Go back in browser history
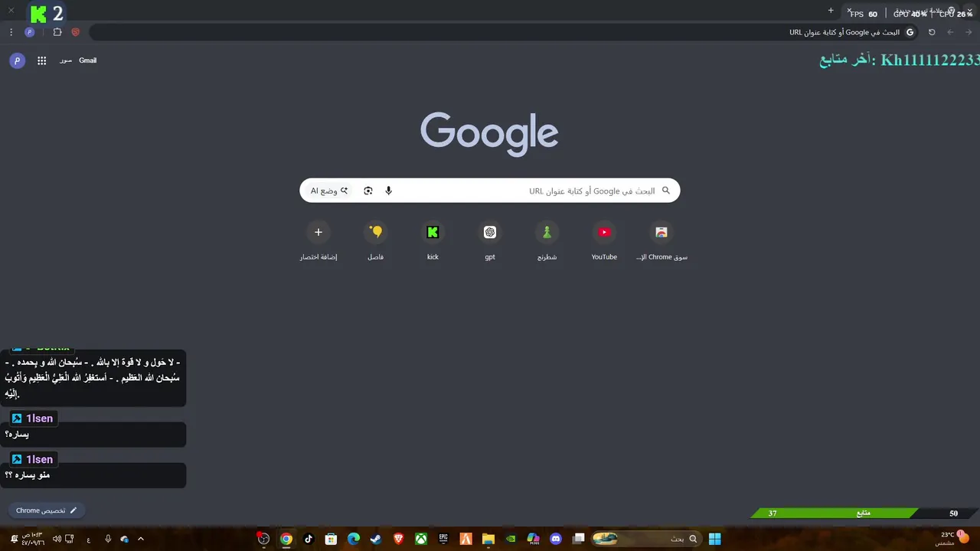 (x=969, y=32)
